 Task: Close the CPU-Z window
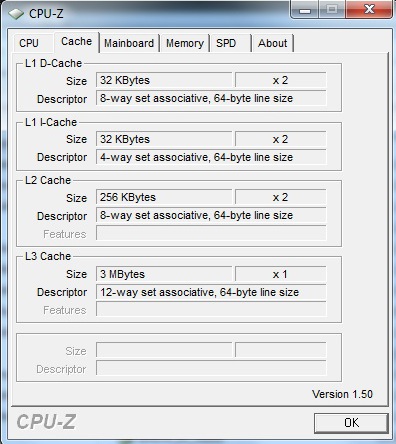click(x=369, y=9)
